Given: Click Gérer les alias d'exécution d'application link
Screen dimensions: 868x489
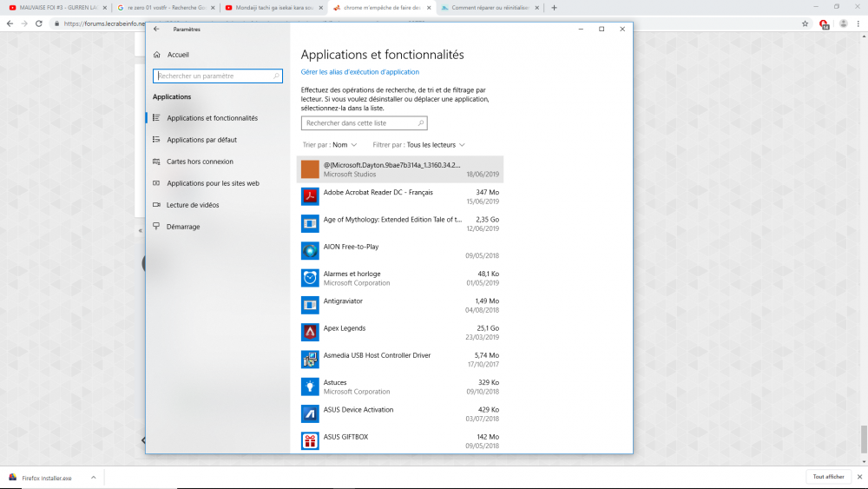Looking at the screenshot, I should tap(359, 72).
